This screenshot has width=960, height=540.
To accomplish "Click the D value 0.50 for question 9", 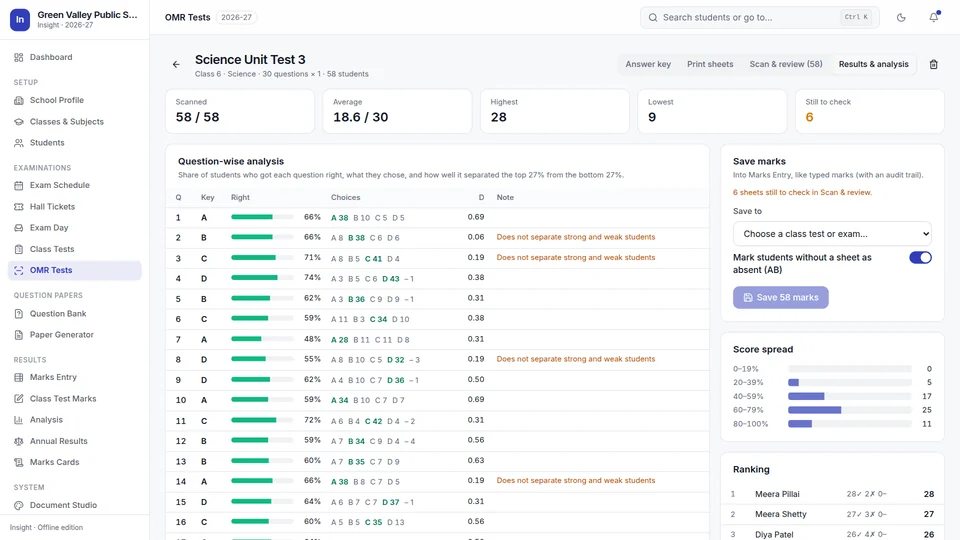I will pyautogui.click(x=476, y=380).
